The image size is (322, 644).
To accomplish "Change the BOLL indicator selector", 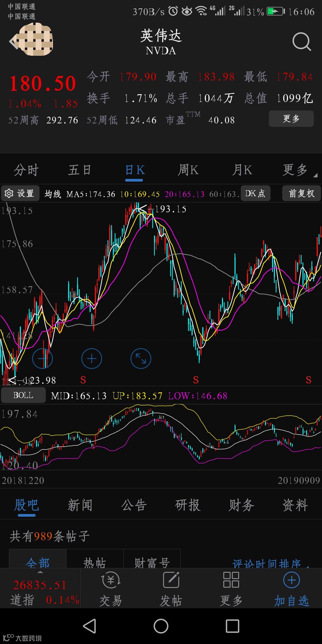I will [23, 395].
